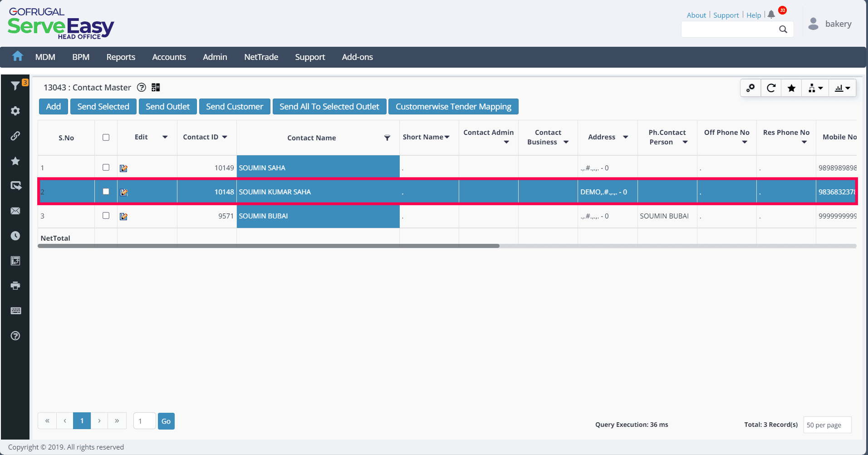Image resolution: width=868 pixels, height=455 pixels.
Task: Expand the Contact Business column dropdown
Action: (566, 142)
